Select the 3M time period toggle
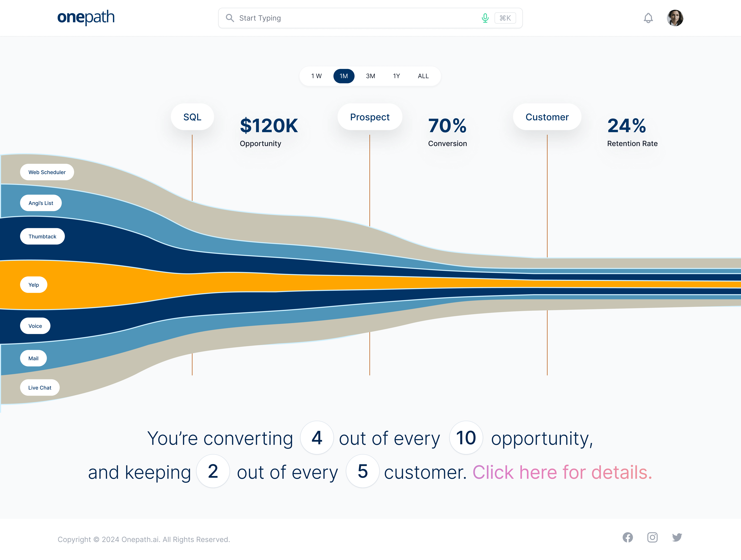 pos(370,75)
